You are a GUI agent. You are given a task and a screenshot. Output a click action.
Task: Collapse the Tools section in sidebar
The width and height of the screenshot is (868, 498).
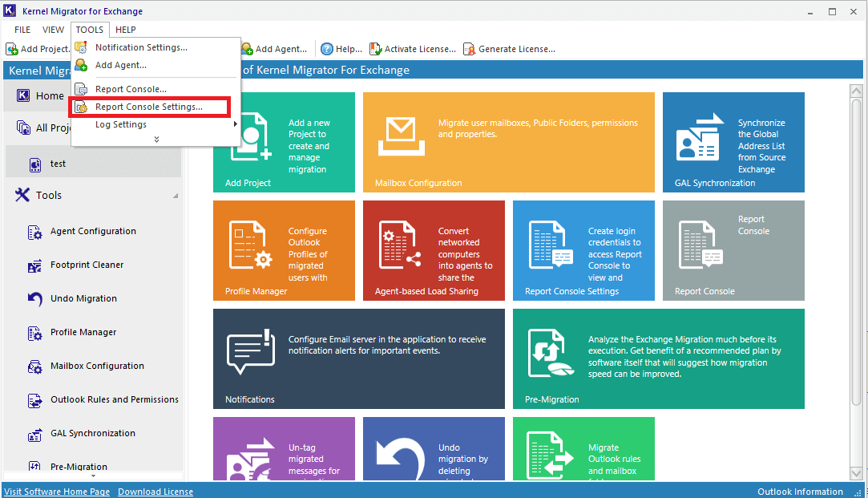coord(176,196)
